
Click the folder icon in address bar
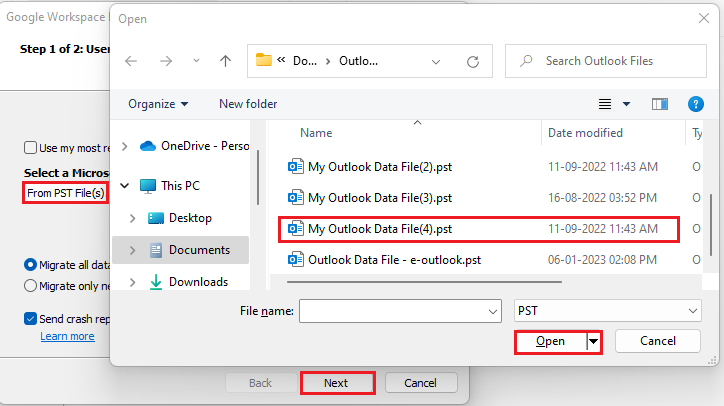coord(264,60)
